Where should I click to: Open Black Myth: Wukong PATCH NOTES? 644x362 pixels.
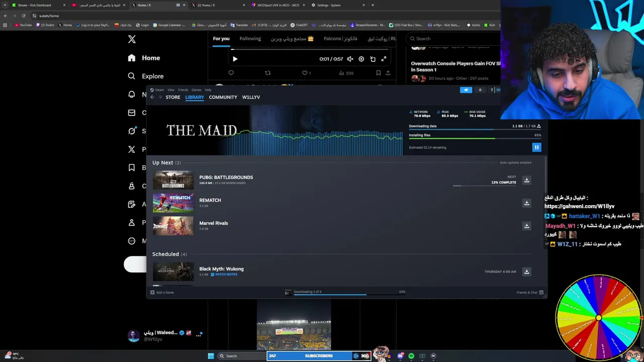pyautogui.click(x=224, y=275)
